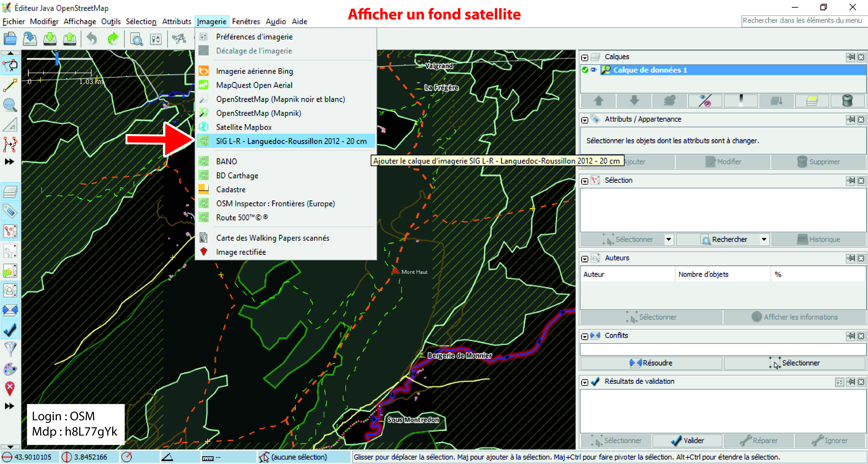
Task: Open the Rechercher dropdown arrow
Action: pos(764,239)
